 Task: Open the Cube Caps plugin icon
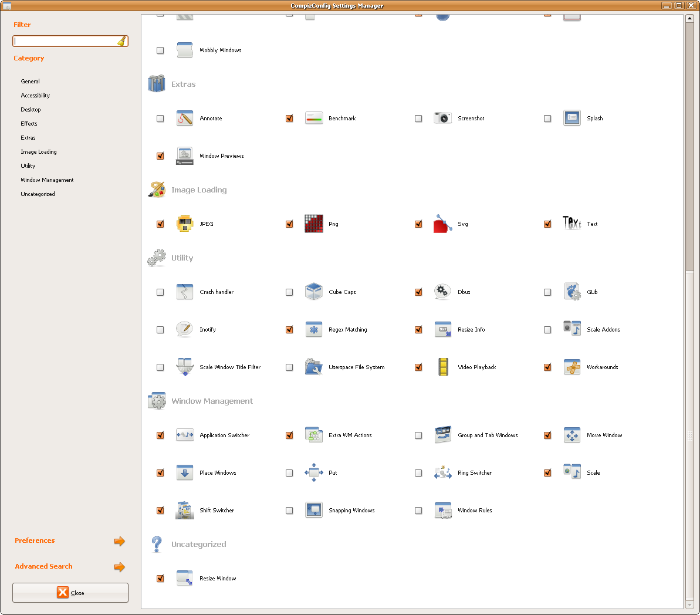click(314, 292)
